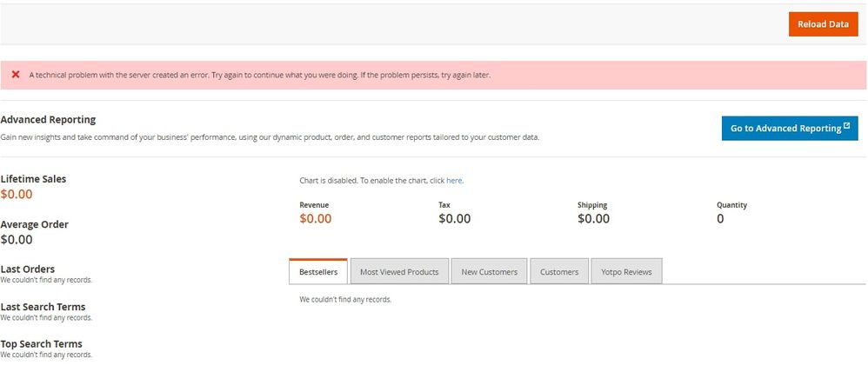The height and width of the screenshot is (372, 868).
Task: Click the external-link icon on Advanced Reporting button
Action: click(846, 126)
